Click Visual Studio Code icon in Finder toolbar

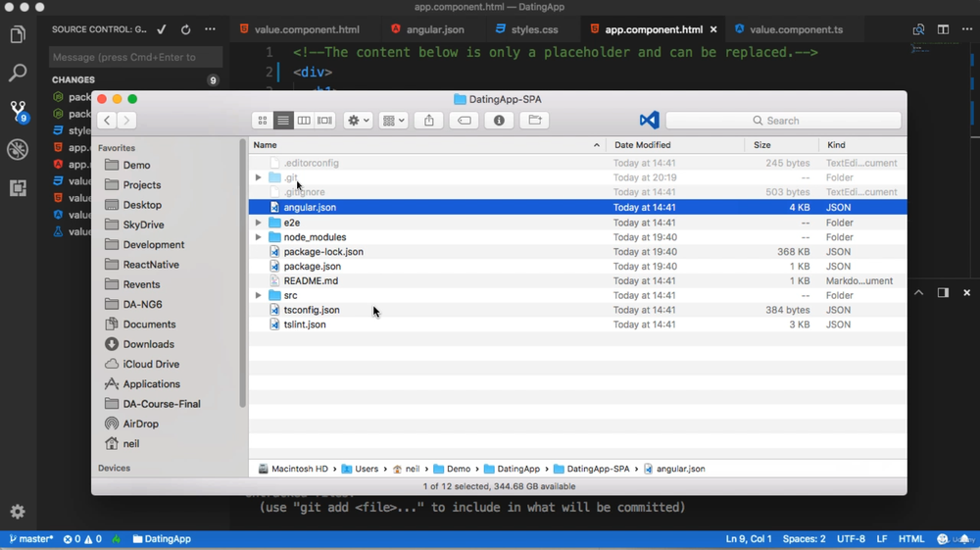pyautogui.click(x=650, y=120)
